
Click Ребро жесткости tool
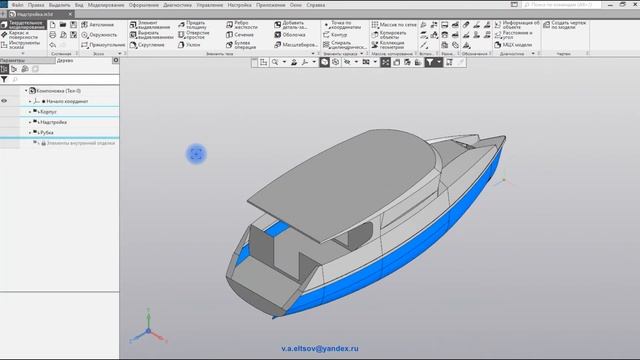[242, 25]
